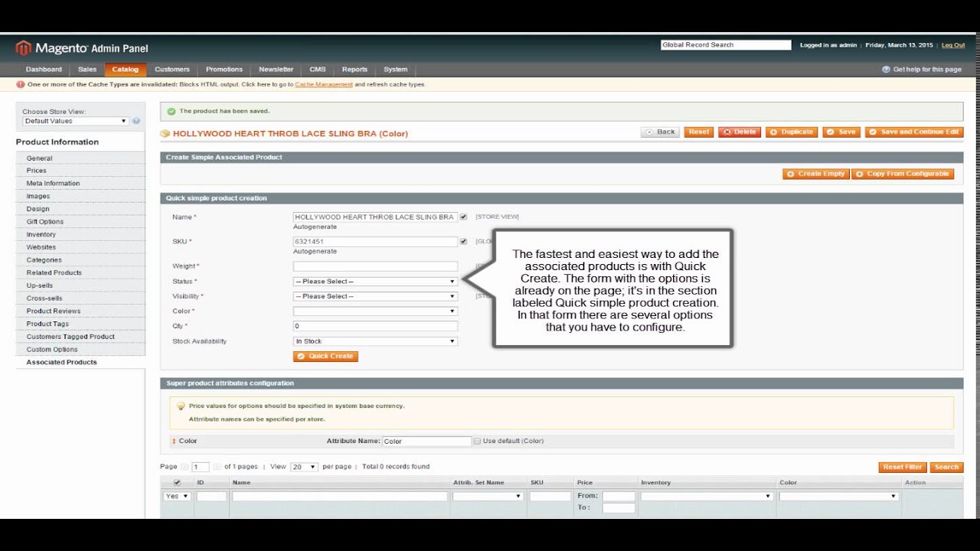Open the Color dropdown in quick creation
The height and width of the screenshot is (551, 980).
(375, 311)
